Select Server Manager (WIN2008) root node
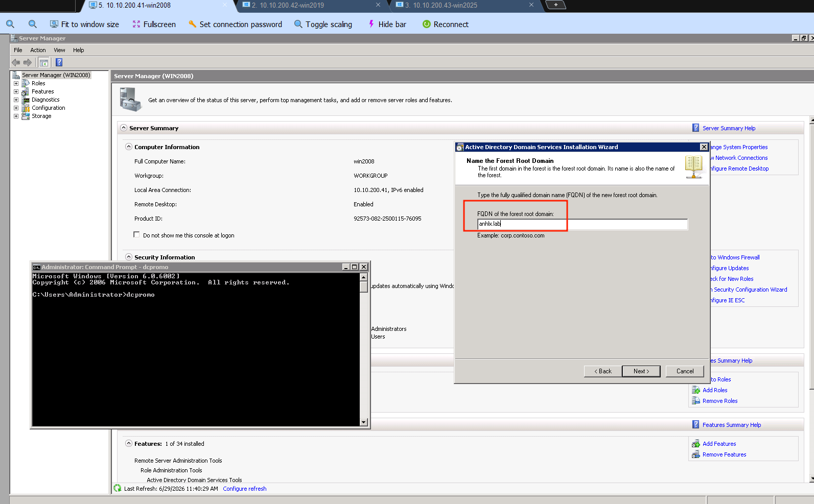Image resolution: width=814 pixels, height=504 pixels. click(x=56, y=75)
